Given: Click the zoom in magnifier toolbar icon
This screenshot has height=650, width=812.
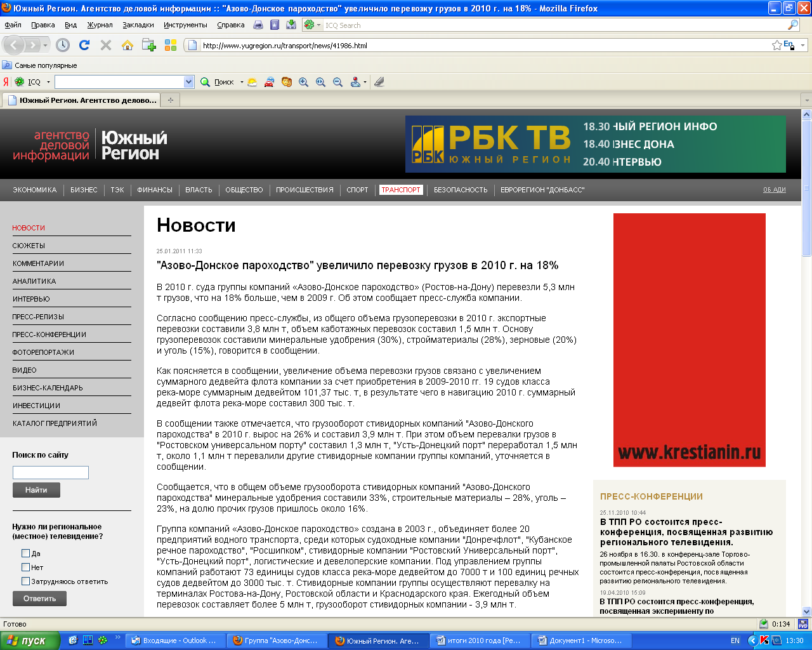Looking at the screenshot, I should point(304,82).
